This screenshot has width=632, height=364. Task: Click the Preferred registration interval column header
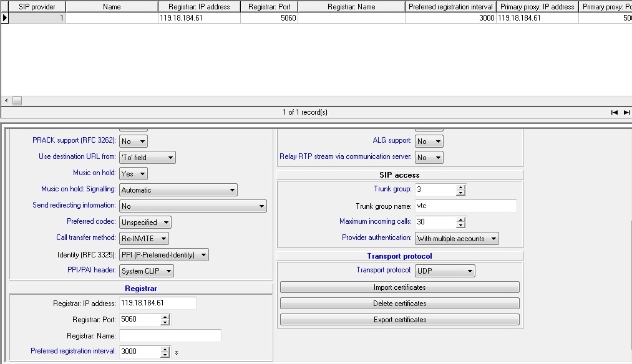(x=450, y=7)
